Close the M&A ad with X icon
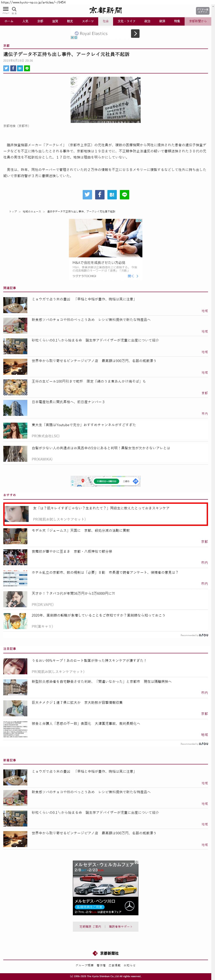215x980 pixels. point(141,221)
